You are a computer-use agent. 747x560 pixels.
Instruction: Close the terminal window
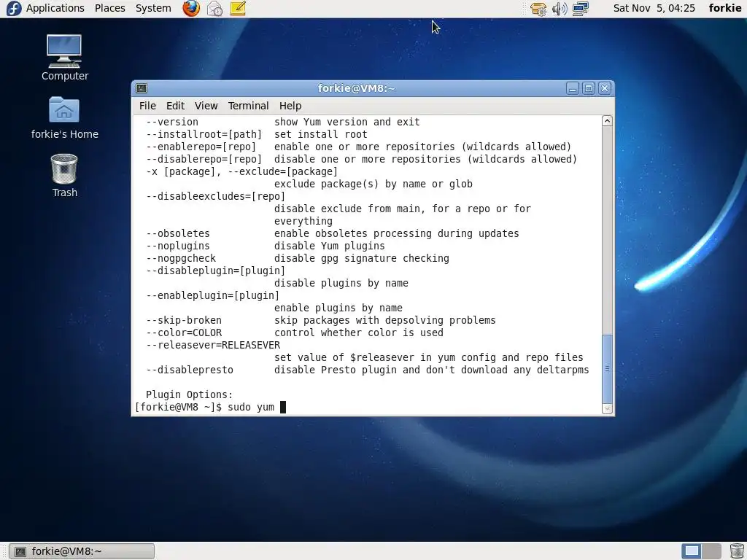point(605,88)
